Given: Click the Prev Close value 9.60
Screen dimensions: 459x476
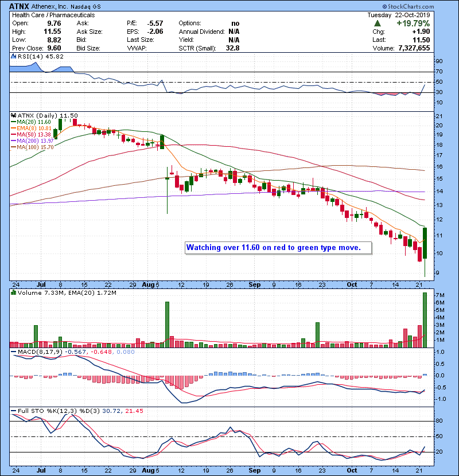Looking at the screenshot, I should pyautogui.click(x=54, y=48).
